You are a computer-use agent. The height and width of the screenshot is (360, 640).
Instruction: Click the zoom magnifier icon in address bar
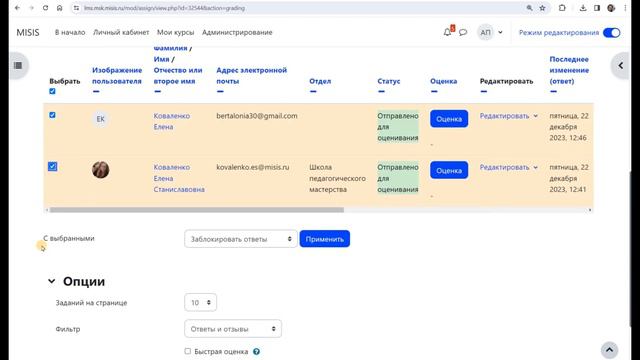529,8
